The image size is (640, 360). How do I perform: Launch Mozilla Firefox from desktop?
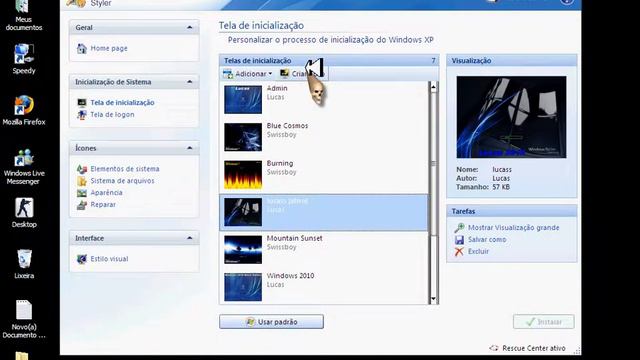click(23, 110)
